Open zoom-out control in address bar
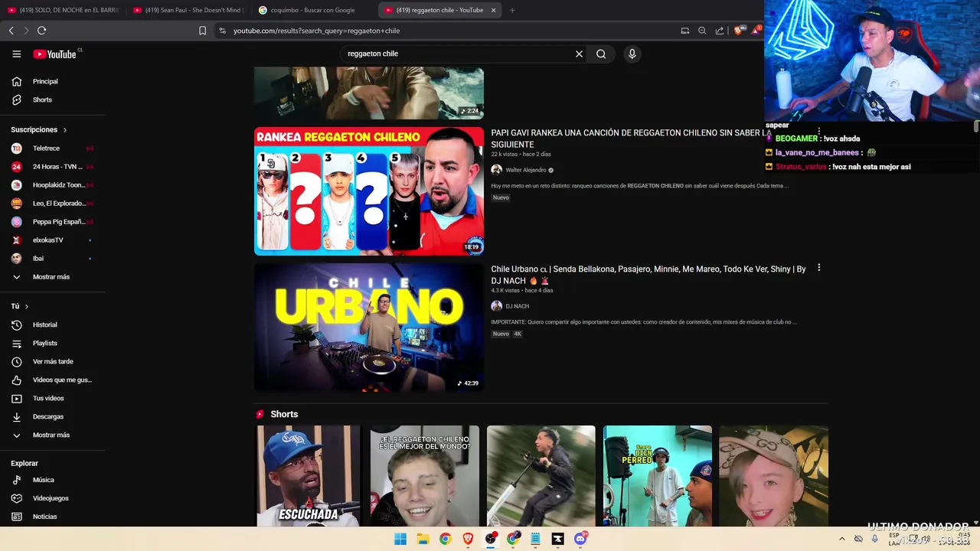The image size is (980, 551). click(702, 31)
